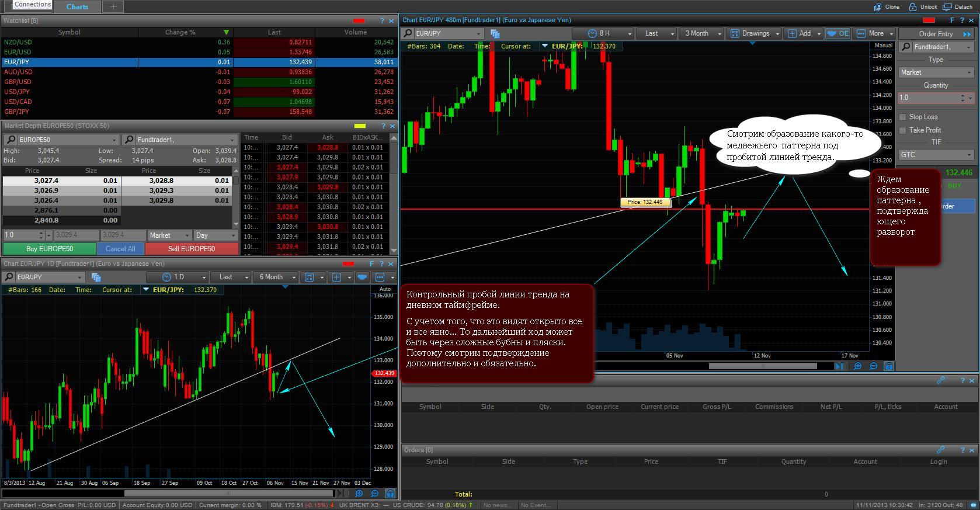Click 480m chart horizontal scrollbar thumb
Viewport: 980px width, 510px height.
click(763, 366)
